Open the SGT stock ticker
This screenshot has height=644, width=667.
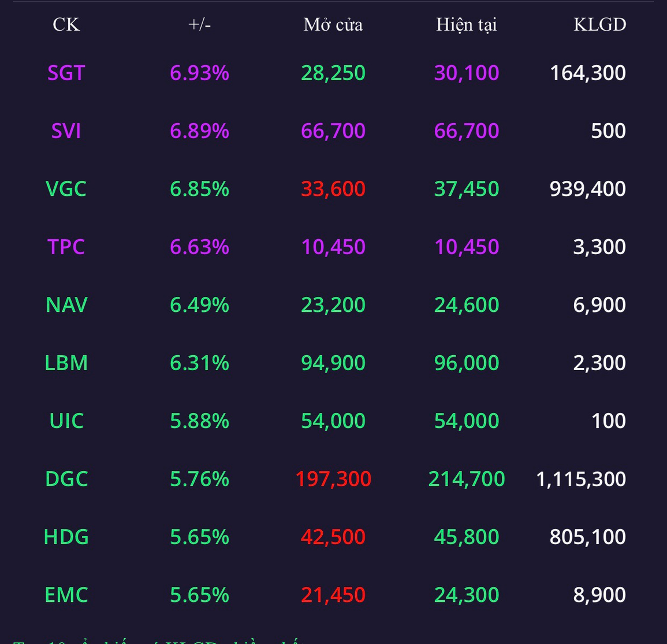[x=66, y=73]
